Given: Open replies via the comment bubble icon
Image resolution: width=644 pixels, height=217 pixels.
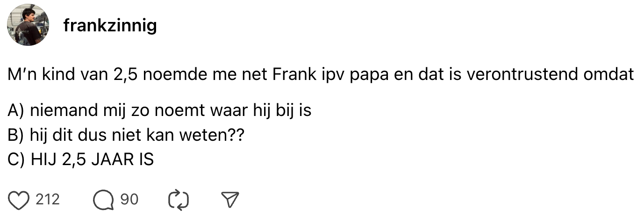Looking at the screenshot, I should pyautogui.click(x=103, y=200).
